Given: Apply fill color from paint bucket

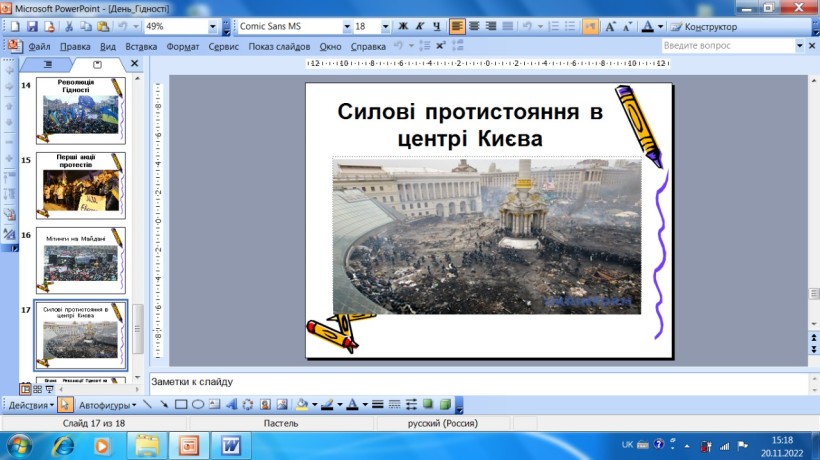Looking at the screenshot, I should point(302,405).
